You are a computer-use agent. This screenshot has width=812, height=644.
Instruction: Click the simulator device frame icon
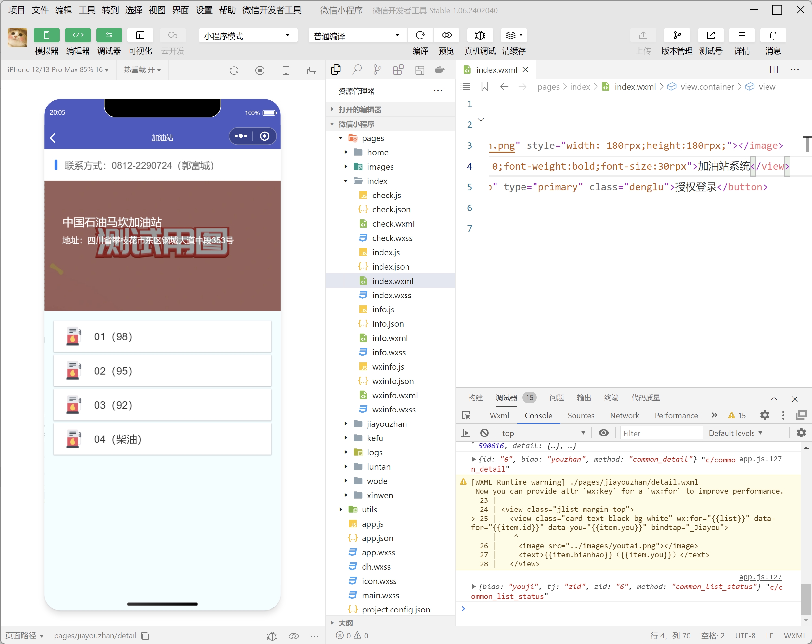pos(286,70)
